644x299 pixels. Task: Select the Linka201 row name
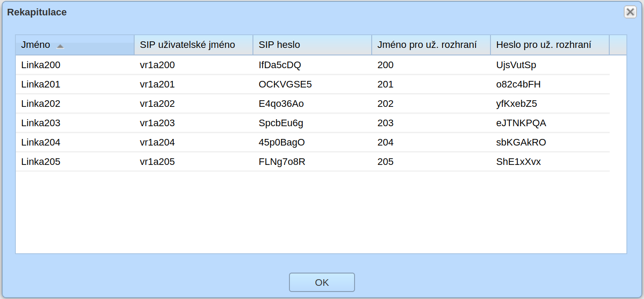(41, 84)
